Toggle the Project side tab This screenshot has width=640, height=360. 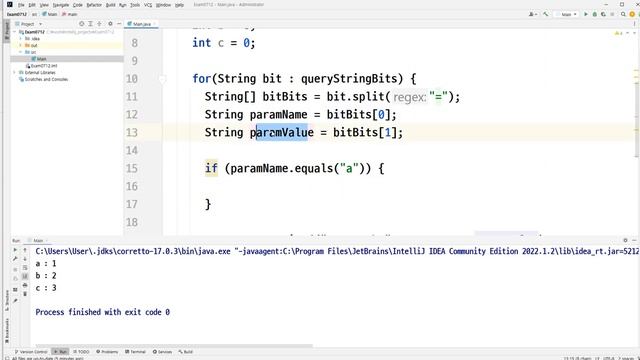pos(7,31)
